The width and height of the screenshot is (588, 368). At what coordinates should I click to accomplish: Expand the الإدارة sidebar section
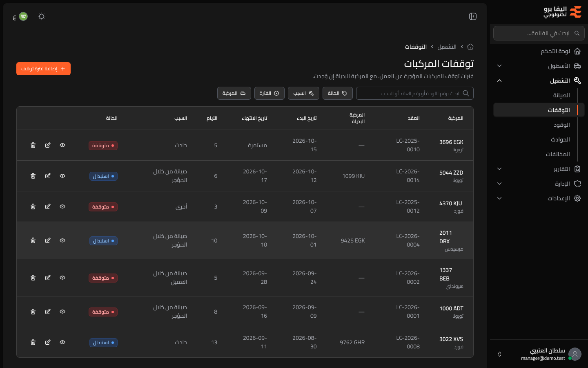point(539,184)
